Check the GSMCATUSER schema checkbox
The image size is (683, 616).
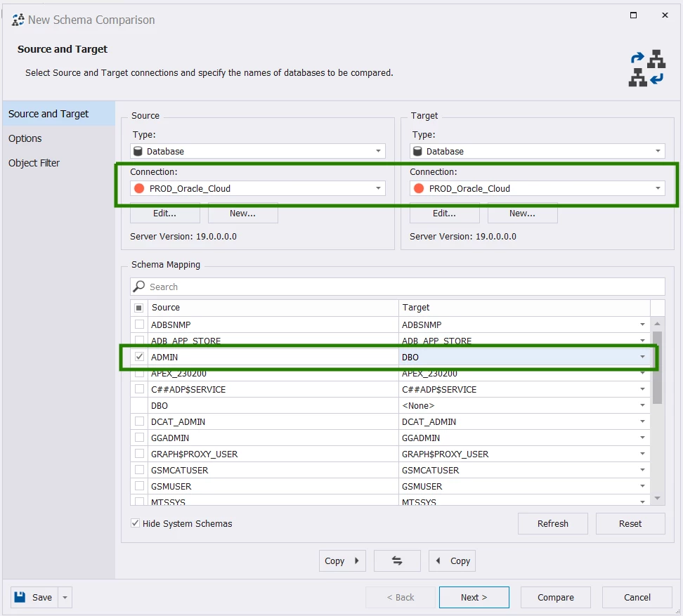click(139, 469)
